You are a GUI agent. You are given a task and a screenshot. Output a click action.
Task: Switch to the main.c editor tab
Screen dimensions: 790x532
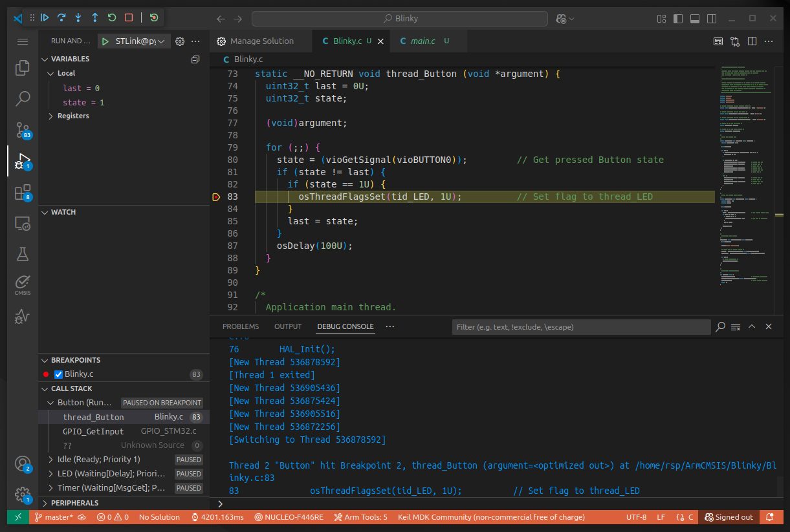(424, 41)
